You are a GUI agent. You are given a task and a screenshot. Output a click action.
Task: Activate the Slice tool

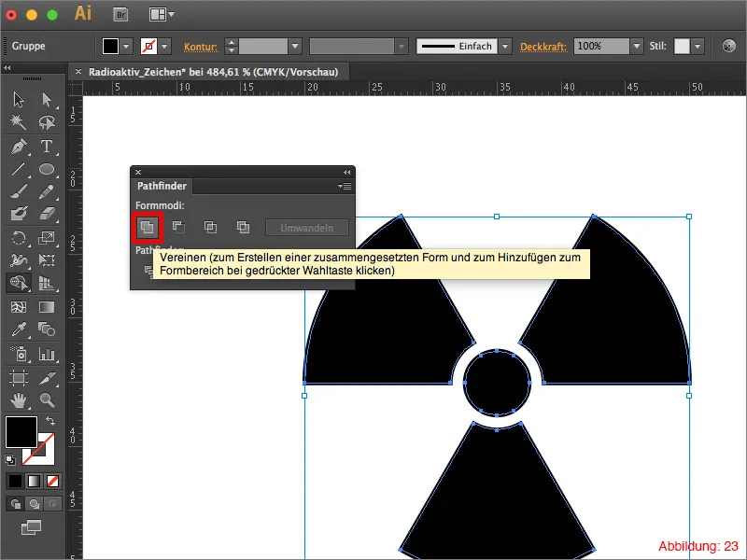(47, 378)
